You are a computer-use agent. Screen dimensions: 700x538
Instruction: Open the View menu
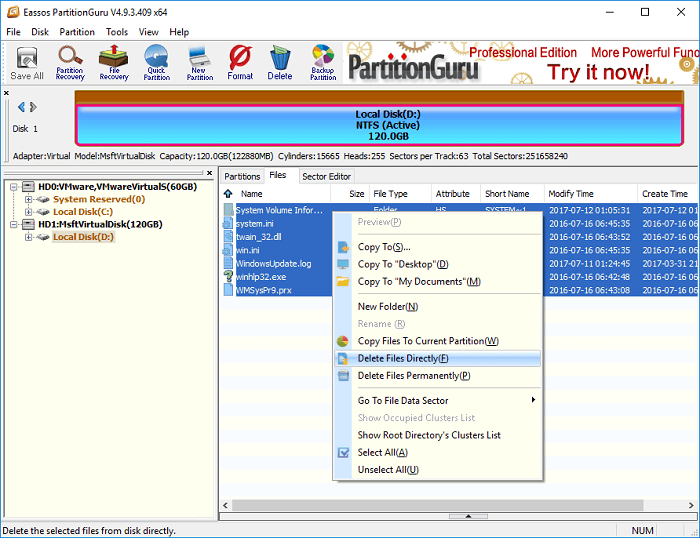(148, 32)
